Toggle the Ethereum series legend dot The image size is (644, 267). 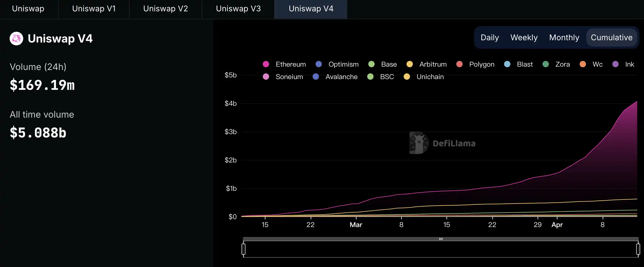(x=266, y=64)
